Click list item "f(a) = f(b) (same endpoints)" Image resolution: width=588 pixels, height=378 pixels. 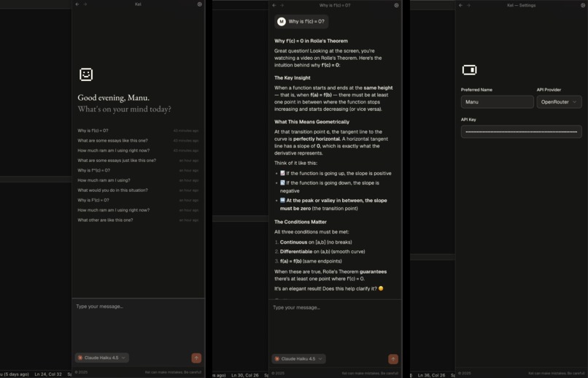(311, 261)
